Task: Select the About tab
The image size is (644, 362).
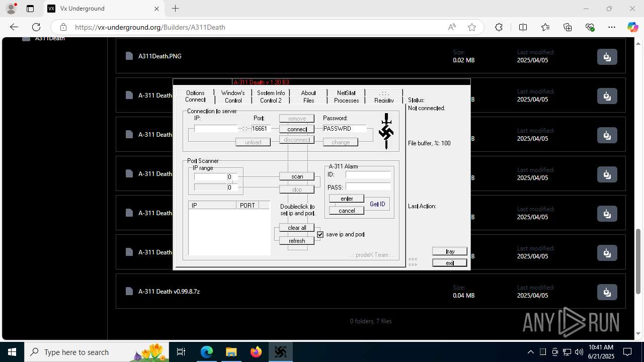Action: pyautogui.click(x=308, y=93)
